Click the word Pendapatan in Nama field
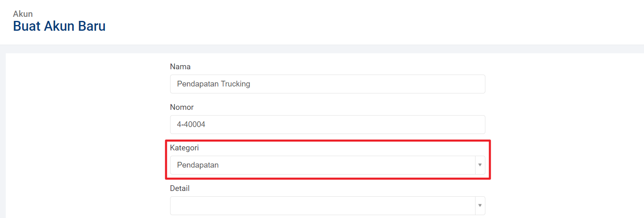The width and height of the screenshot is (644, 218). 198,84
